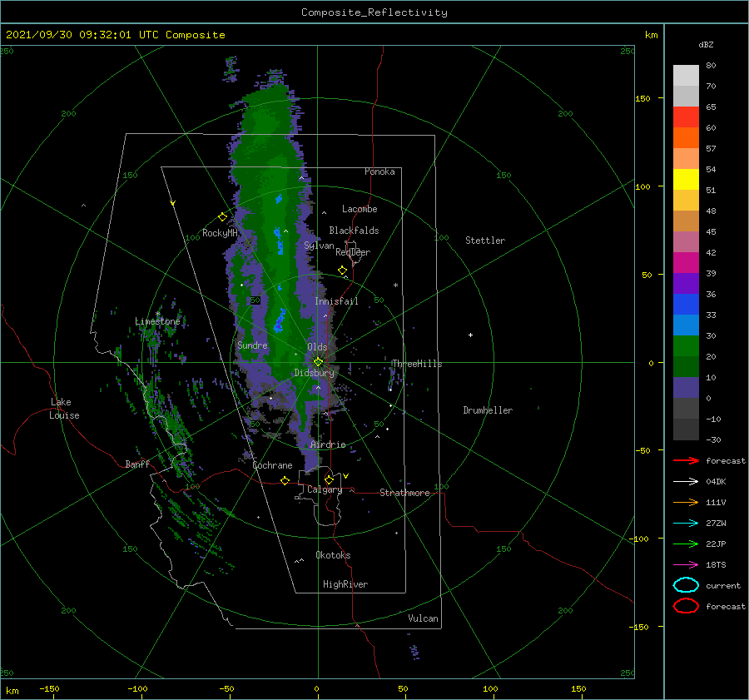Click the Lacombe city label
Screen dimensions: 749x700
[x=360, y=209]
